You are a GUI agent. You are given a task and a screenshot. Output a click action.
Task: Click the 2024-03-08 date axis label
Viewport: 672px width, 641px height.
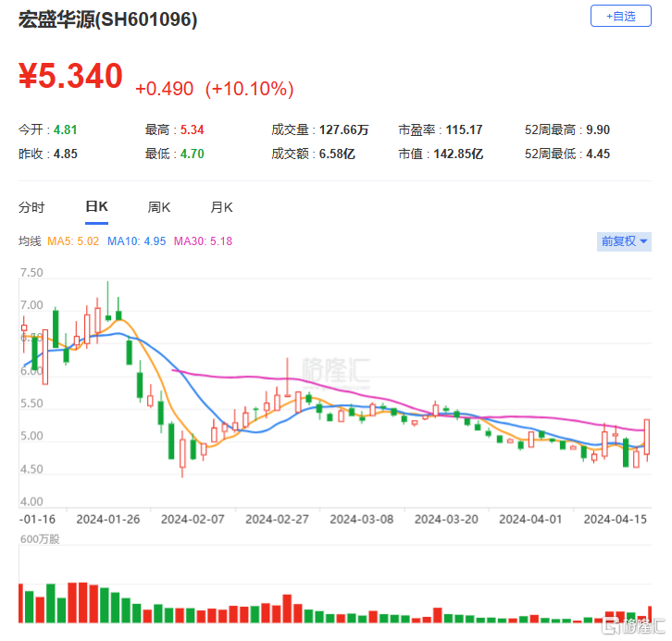(x=361, y=520)
